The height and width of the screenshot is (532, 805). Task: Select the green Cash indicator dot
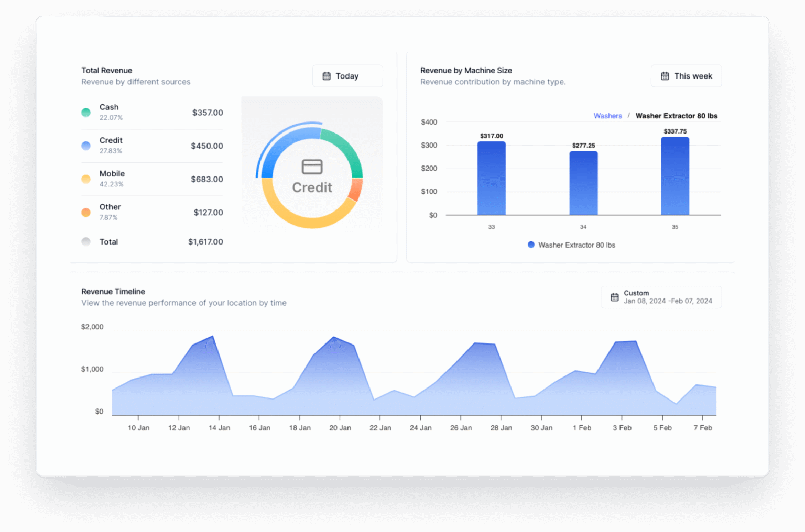(x=86, y=112)
